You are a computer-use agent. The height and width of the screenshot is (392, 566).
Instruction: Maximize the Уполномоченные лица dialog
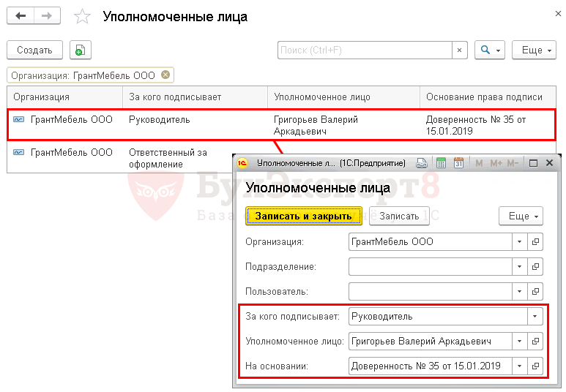[533, 163]
